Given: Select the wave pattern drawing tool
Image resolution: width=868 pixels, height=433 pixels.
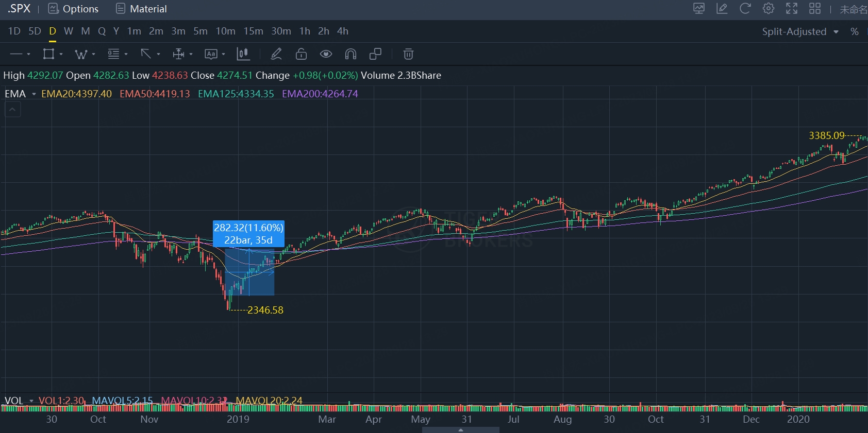Looking at the screenshot, I should point(81,54).
